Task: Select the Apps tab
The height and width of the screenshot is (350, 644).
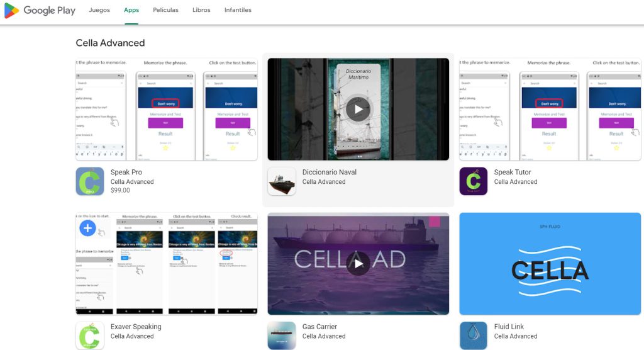Action: (x=131, y=11)
